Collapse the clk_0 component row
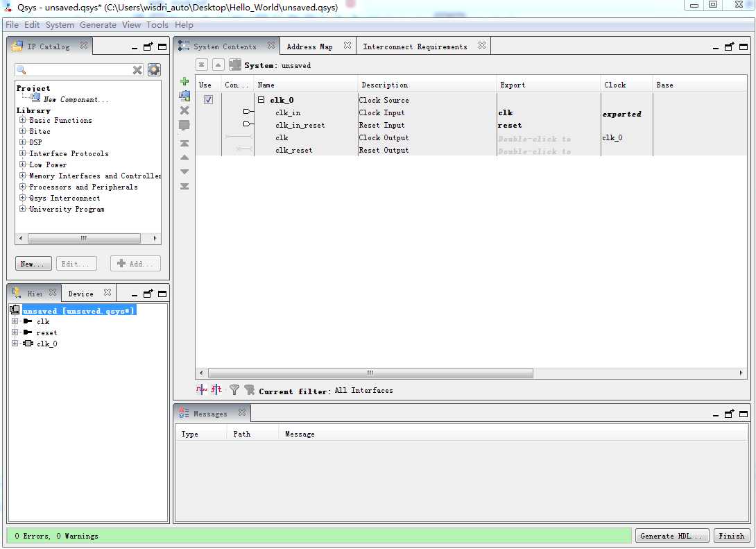The width and height of the screenshot is (756, 549). click(261, 100)
